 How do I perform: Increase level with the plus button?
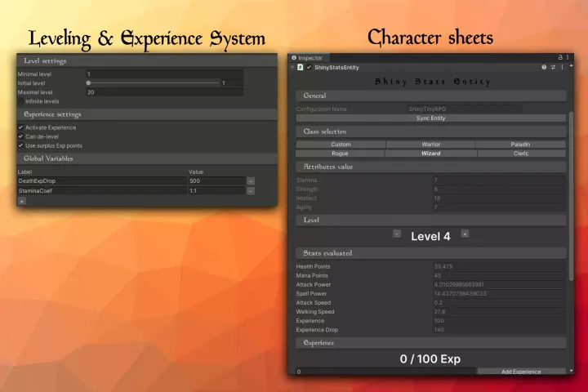(465, 234)
